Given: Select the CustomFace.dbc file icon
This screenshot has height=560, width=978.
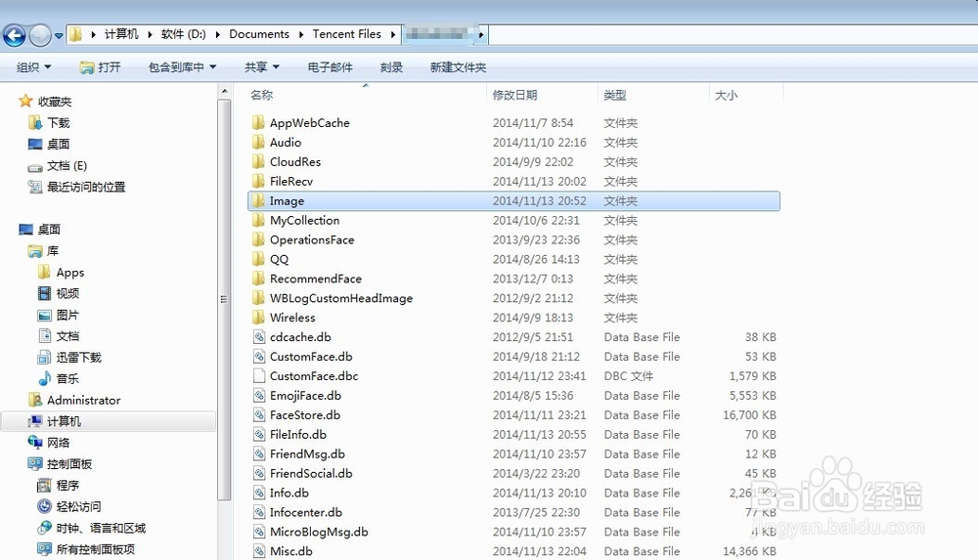Looking at the screenshot, I should pyautogui.click(x=259, y=375).
